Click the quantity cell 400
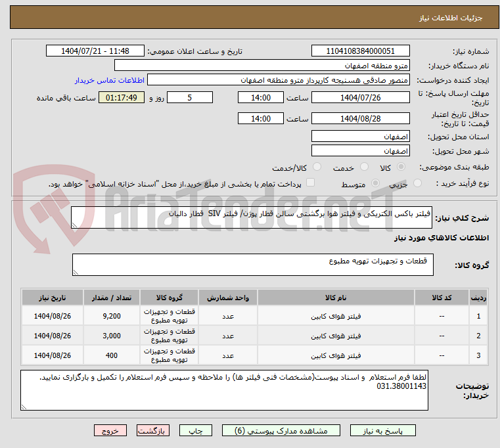The image size is (500, 448). pyautogui.click(x=112, y=355)
